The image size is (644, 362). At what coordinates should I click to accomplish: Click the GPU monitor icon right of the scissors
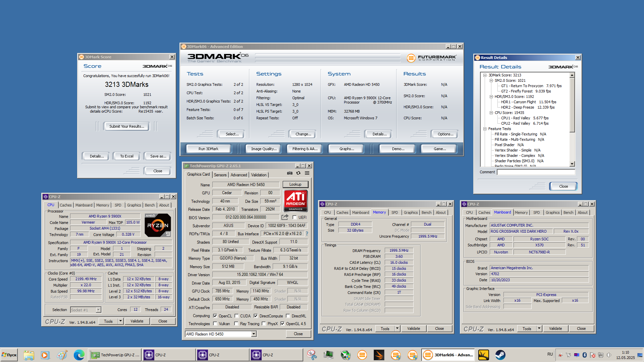(328, 355)
